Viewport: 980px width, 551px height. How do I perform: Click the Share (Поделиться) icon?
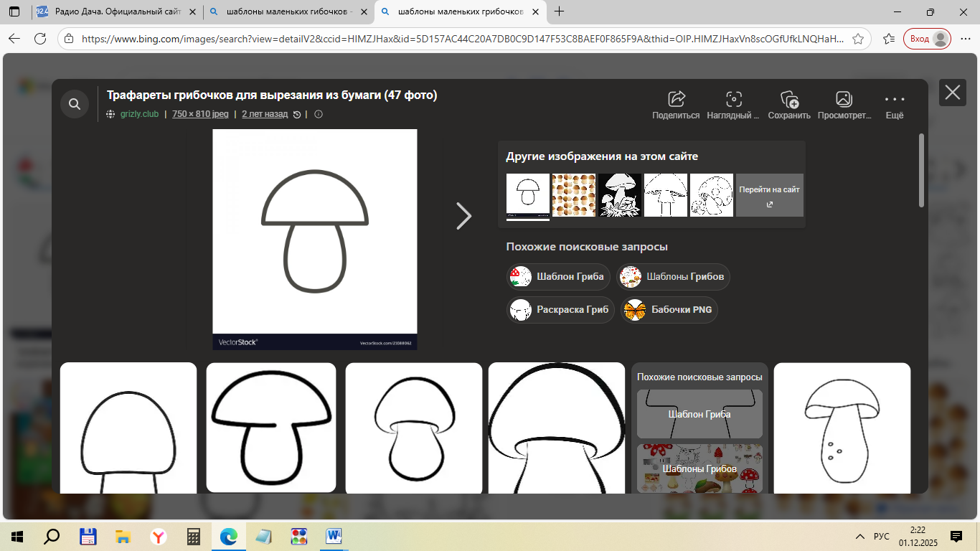point(676,99)
